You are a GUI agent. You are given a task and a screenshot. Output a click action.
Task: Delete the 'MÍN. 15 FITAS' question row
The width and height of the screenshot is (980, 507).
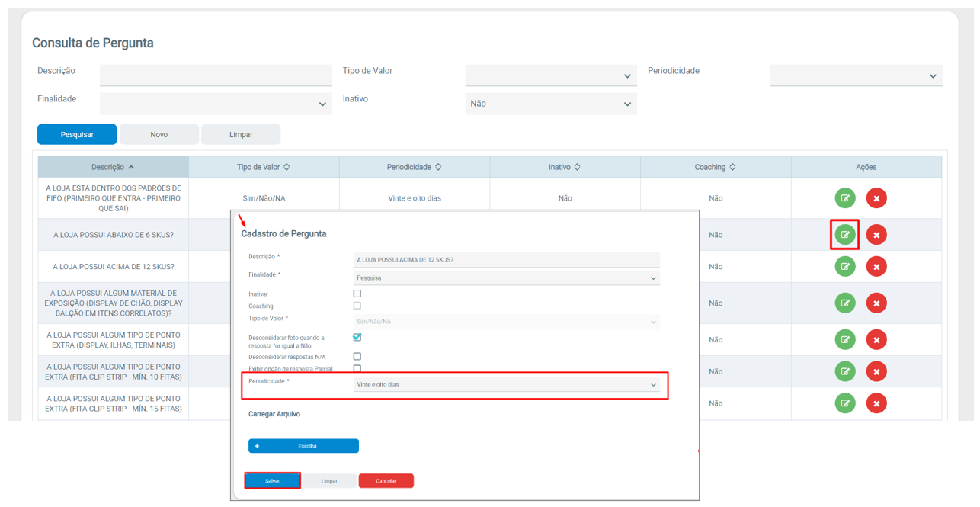876,403
